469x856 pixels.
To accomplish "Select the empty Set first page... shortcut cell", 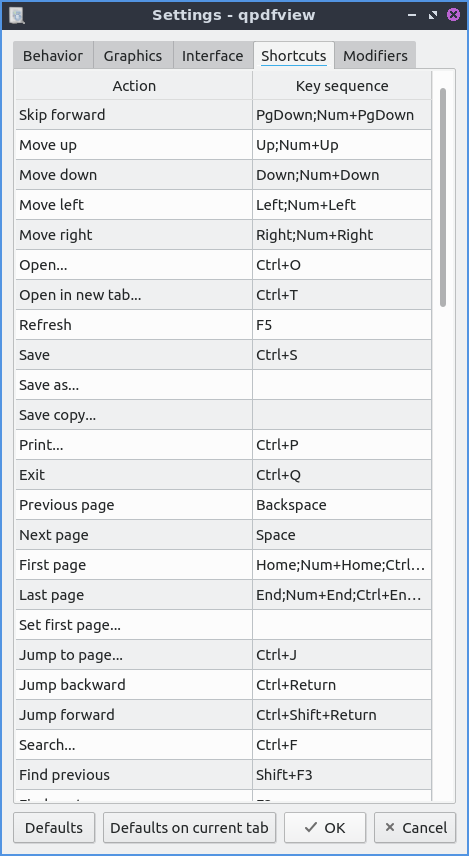I will pyautogui.click(x=342, y=625).
